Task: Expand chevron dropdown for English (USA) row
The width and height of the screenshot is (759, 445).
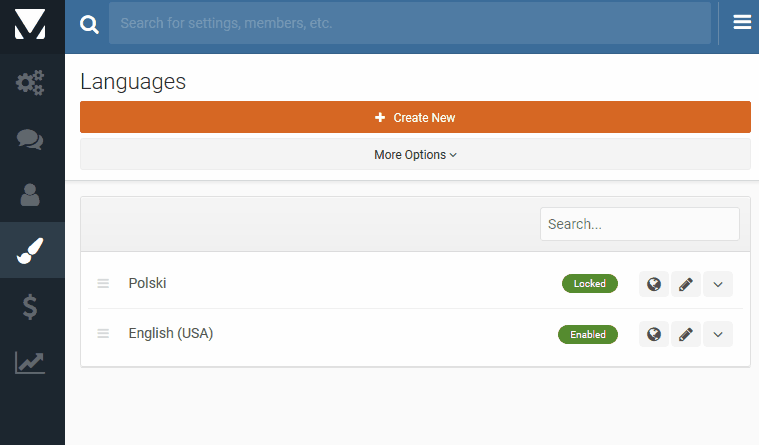Action: (718, 334)
